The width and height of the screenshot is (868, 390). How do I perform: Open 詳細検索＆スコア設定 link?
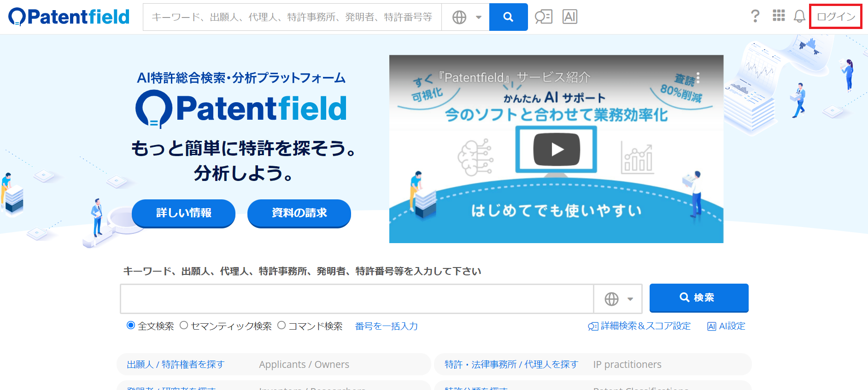coord(639,326)
